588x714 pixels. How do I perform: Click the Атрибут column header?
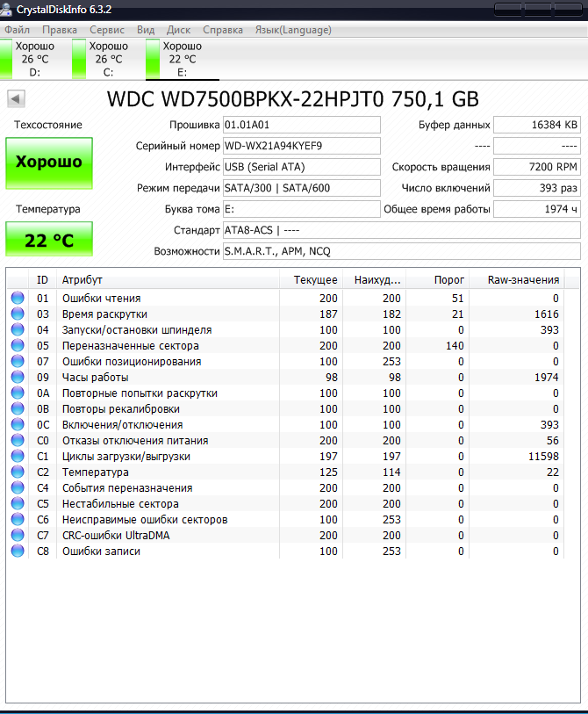[82, 280]
